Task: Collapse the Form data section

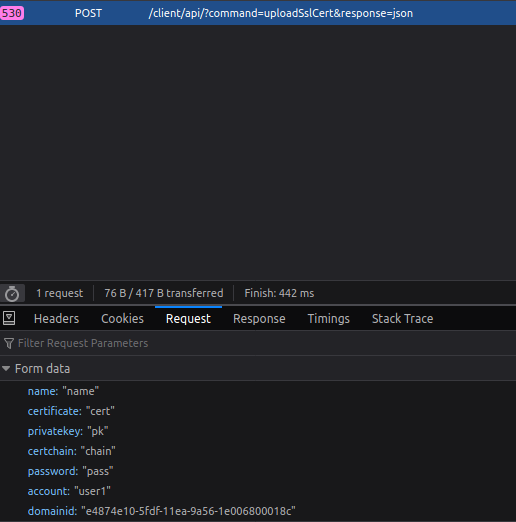Action: point(6,369)
